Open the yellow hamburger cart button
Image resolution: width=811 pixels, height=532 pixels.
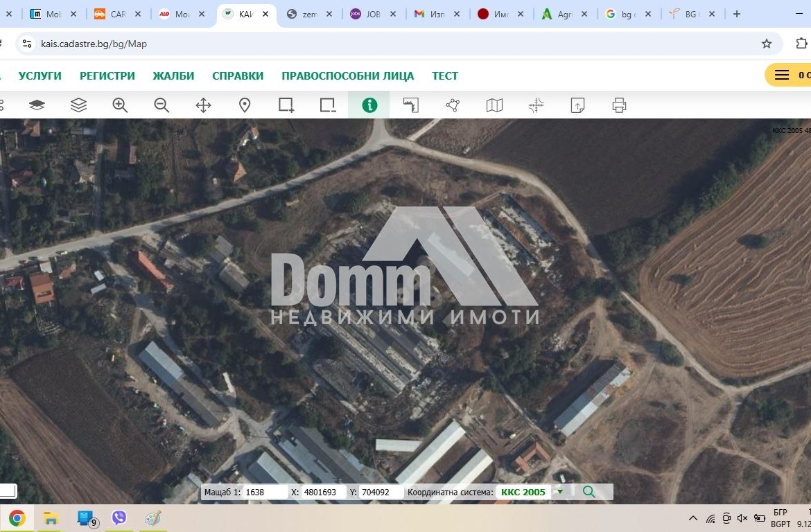coord(787,76)
